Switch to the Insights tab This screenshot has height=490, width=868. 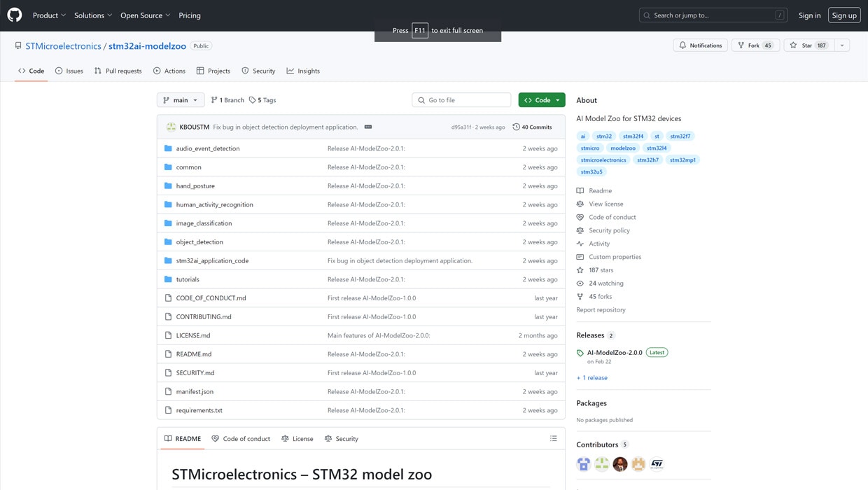pos(303,71)
